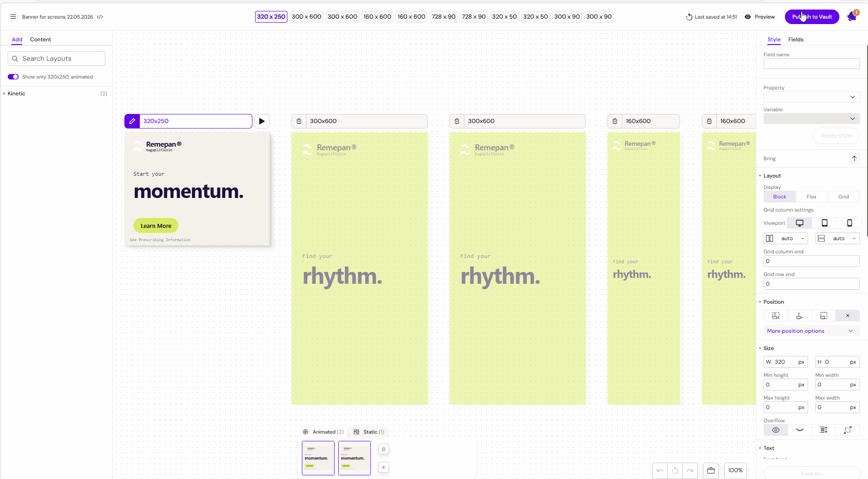Click the circular reset history button
Image resolution: width=868 pixels, height=479 pixels.
(675, 470)
